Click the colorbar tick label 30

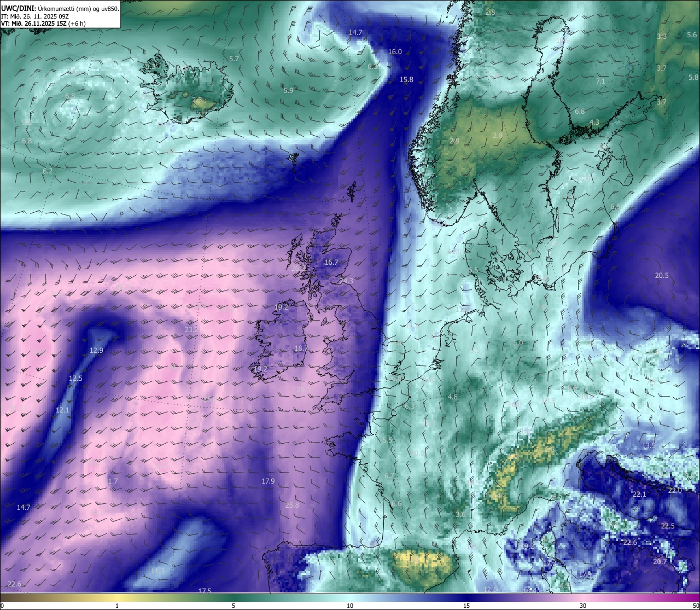coord(583,606)
